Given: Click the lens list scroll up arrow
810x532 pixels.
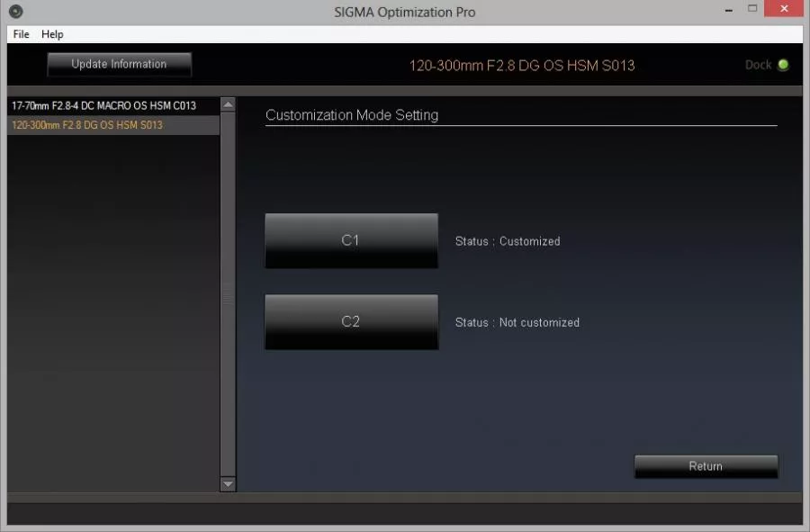Looking at the screenshot, I should pos(228,104).
